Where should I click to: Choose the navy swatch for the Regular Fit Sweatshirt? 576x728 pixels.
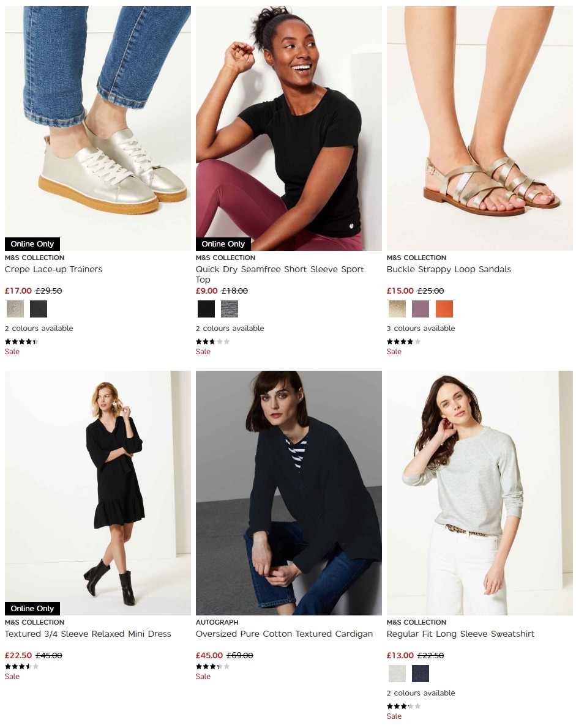coord(421,673)
